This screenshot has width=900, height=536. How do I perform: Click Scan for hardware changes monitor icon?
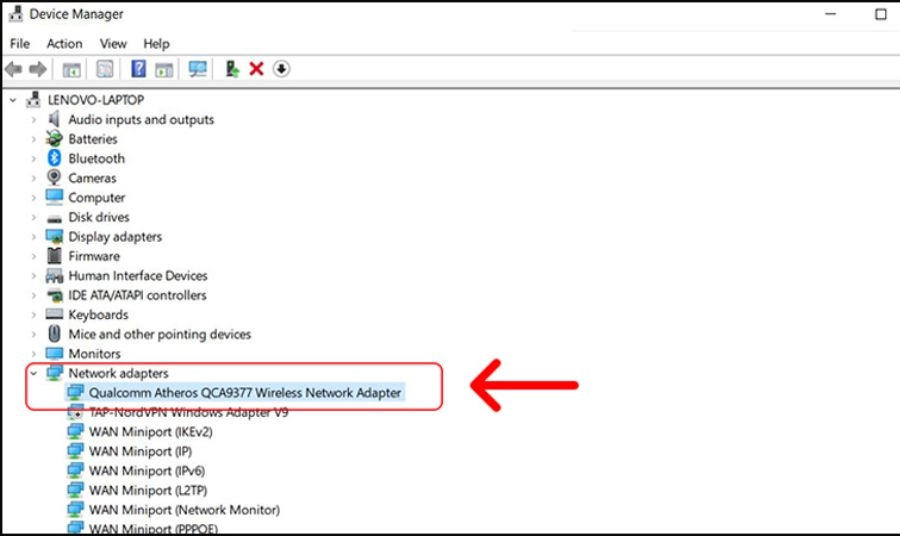click(198, 69)
